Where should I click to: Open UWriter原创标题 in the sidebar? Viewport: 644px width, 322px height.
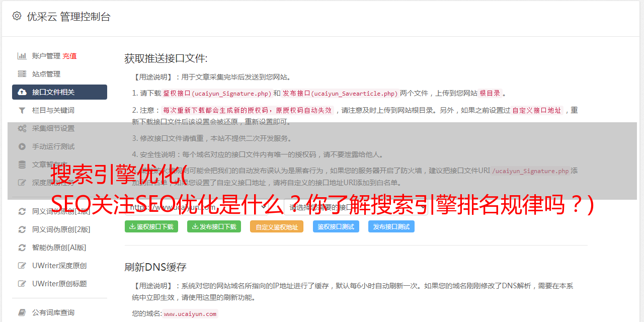(59, 284)
